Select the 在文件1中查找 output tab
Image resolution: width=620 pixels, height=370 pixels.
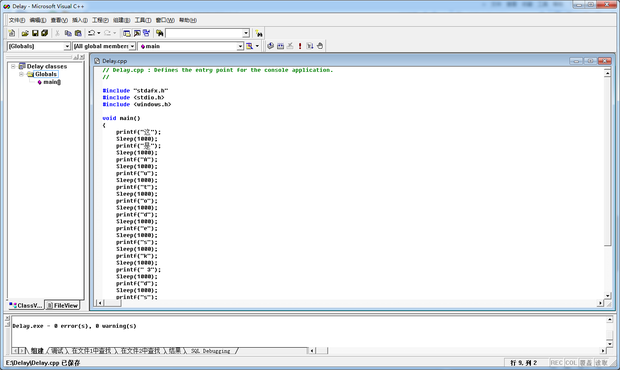click(x=91, y=351)
